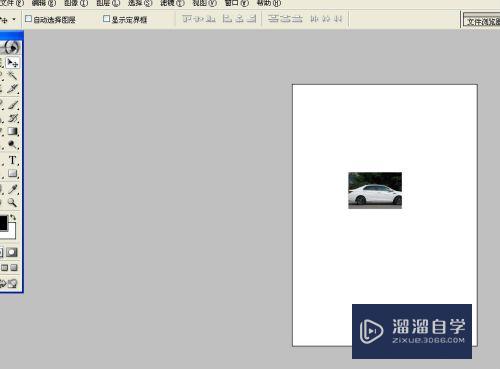Click align bottom edges icon
Image resolution: width=500 pixels, height=369 pixels.
pyautogui.click(x=210, y=19)
